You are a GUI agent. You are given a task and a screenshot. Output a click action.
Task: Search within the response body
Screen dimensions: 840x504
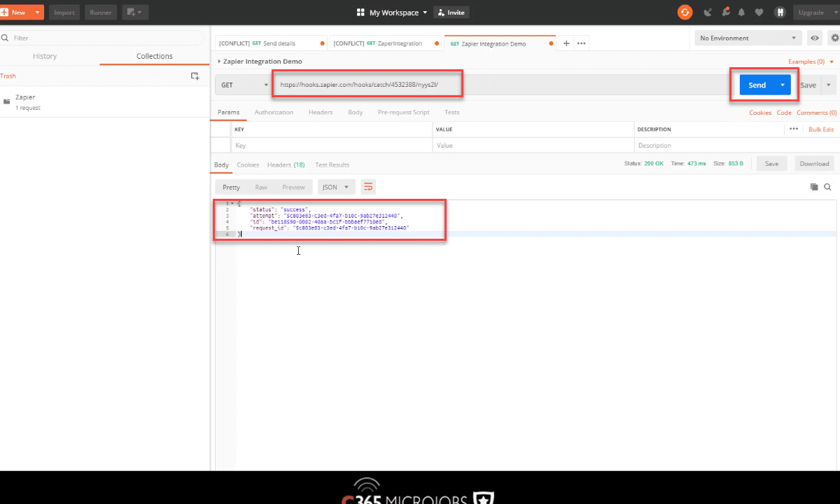(827, 187)
